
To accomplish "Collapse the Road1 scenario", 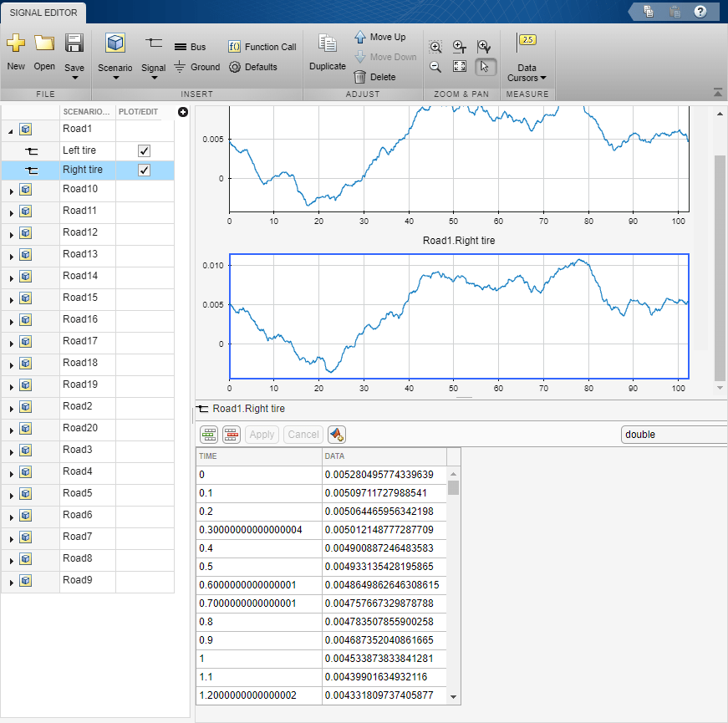I will 11,130.
